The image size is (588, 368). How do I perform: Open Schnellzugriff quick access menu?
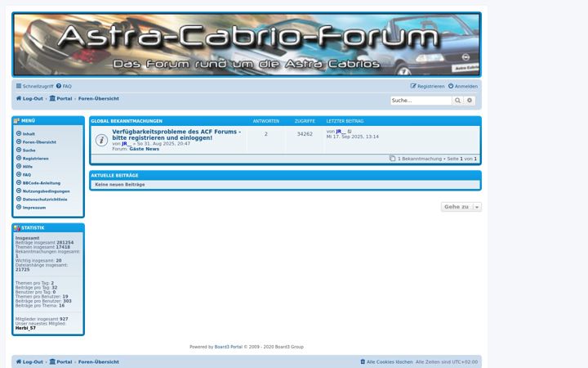click(x=34, y=87)
